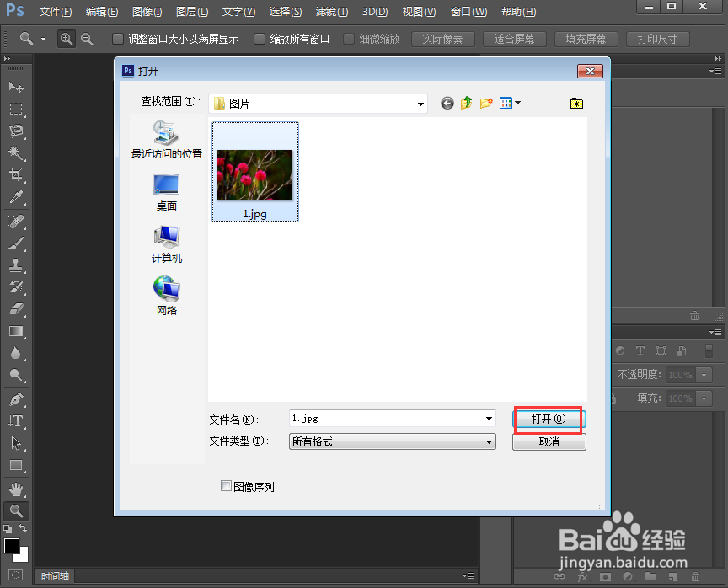Expand the view mode dropdown arrow

[x=518, y=103]
